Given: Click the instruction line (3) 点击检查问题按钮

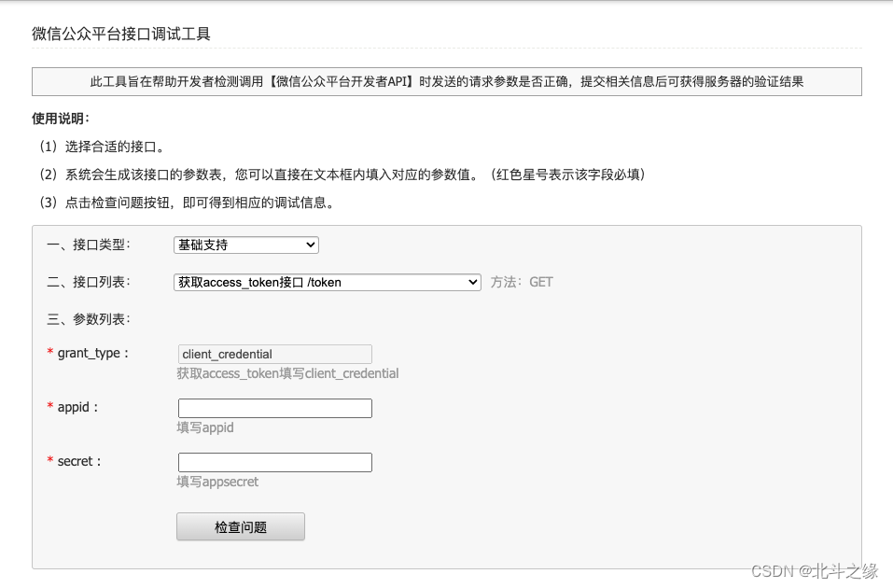Looking at the screenshot, I should pyautogui.click(x=187, y=203).
